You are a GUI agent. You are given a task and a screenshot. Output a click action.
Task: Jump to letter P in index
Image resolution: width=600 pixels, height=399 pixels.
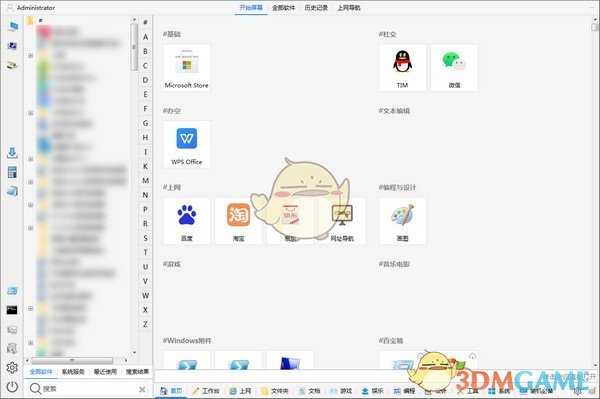(x=145, y=209)
